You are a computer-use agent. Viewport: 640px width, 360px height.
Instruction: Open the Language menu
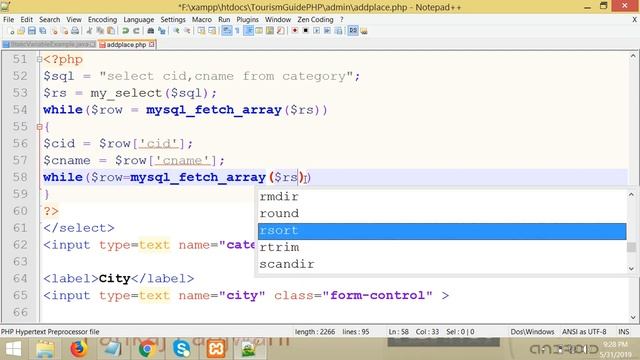tap(139, 20)
